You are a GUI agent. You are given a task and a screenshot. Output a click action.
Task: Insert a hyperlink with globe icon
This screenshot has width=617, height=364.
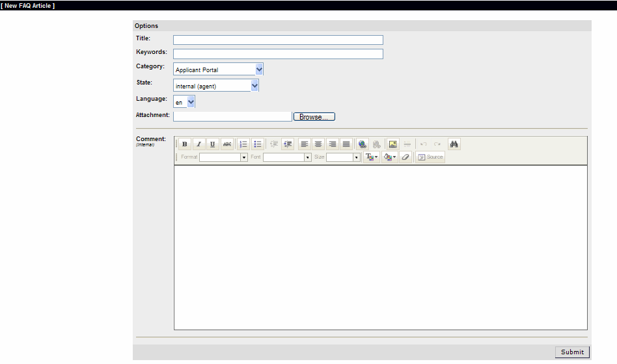coord(363,144)
